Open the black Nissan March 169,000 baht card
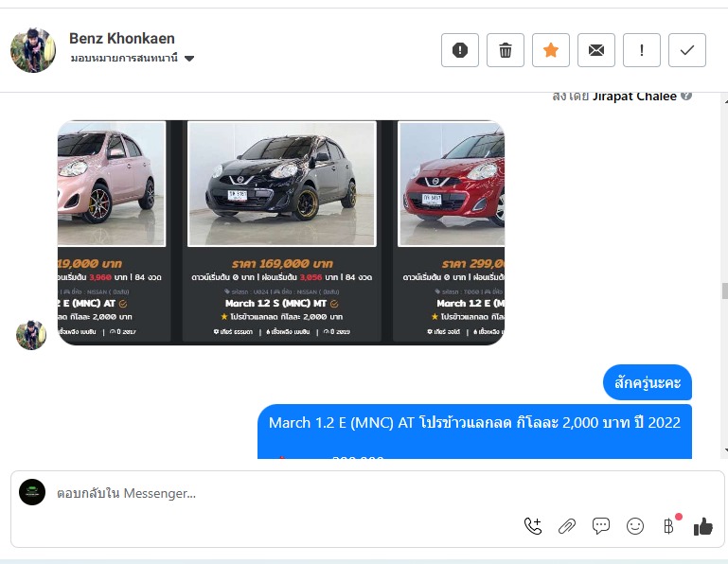 pos(282,231)
